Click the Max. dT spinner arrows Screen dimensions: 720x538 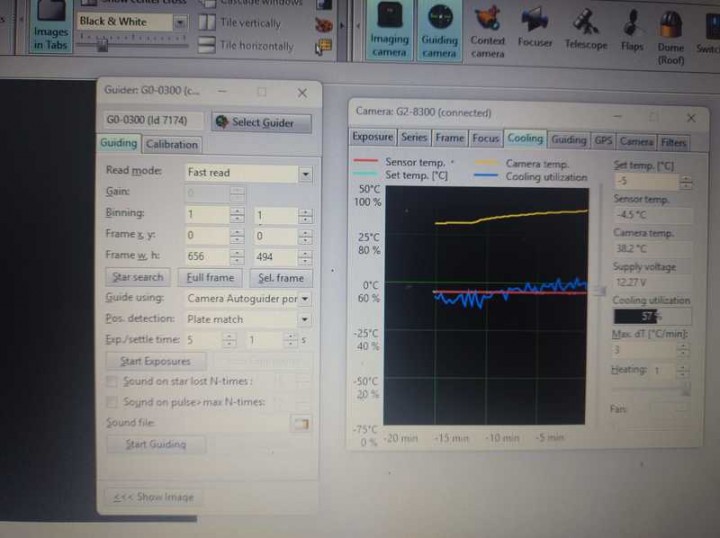684,351
